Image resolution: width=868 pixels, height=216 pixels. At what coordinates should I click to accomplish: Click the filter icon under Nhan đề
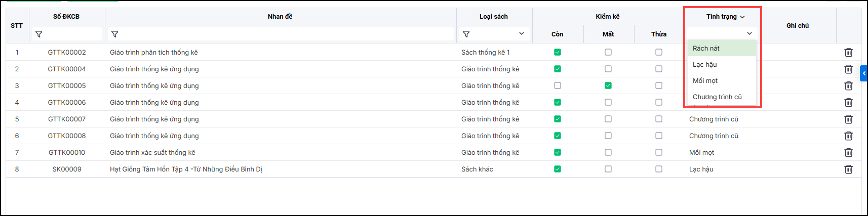(115, 34)
